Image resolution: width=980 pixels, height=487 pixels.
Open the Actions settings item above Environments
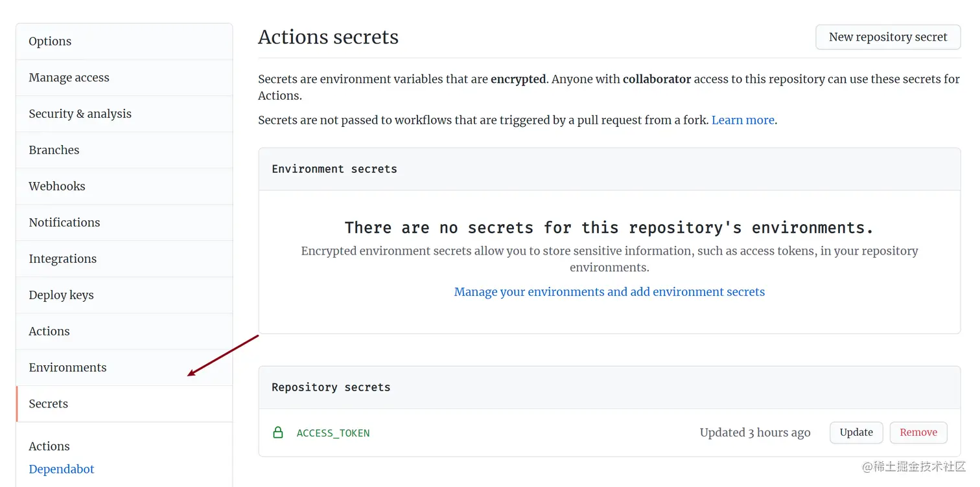point(49,332)
